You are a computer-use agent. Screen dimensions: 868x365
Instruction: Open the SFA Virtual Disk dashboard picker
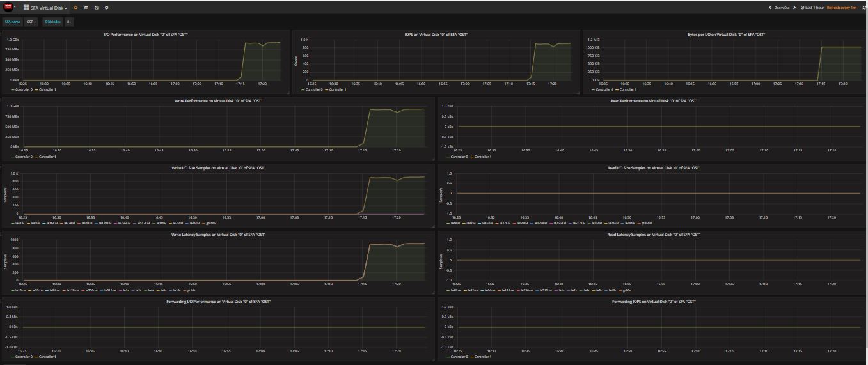pyautogui.click(x=45, y=8)
